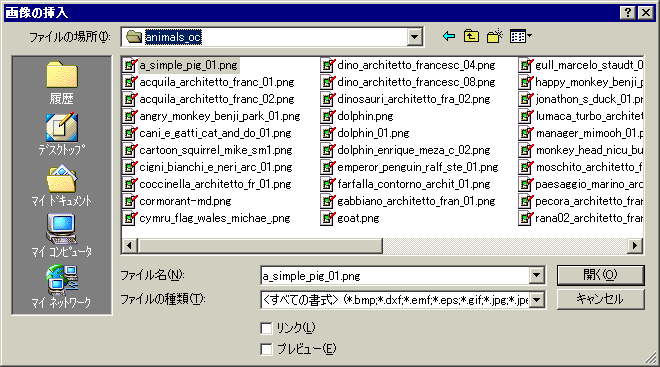Select file gull_marcelo_staudt

pyautogui.click(x=589, y=65)
